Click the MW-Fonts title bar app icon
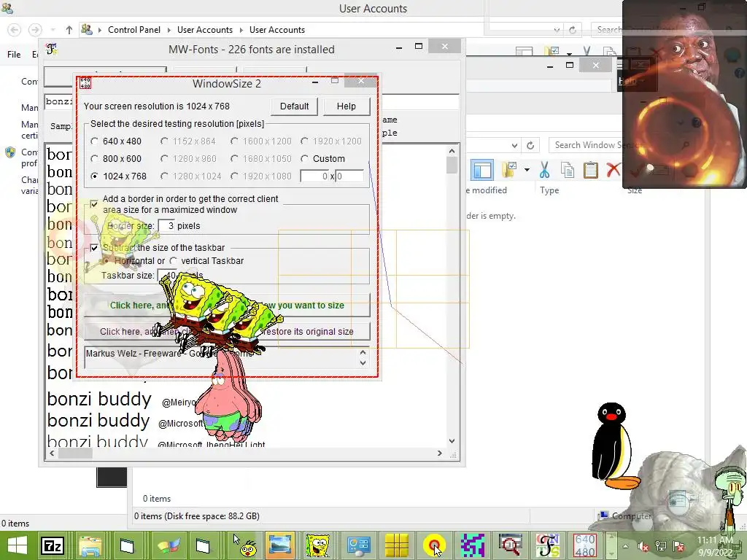 coord(52,49)
